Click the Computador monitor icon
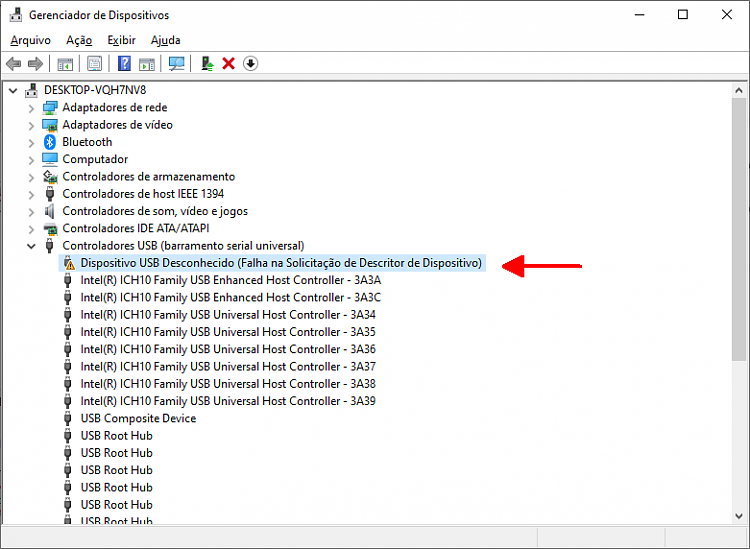 coord(50,159)
